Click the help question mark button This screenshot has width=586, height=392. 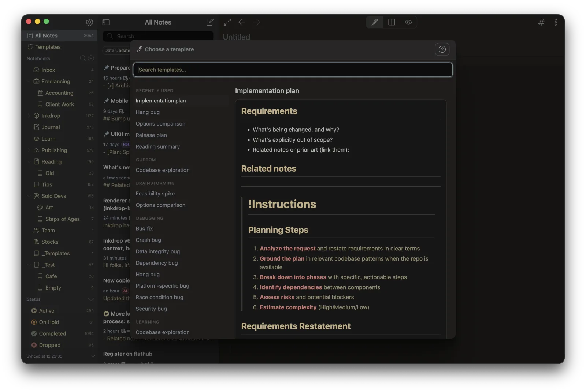tap(442, 49)
